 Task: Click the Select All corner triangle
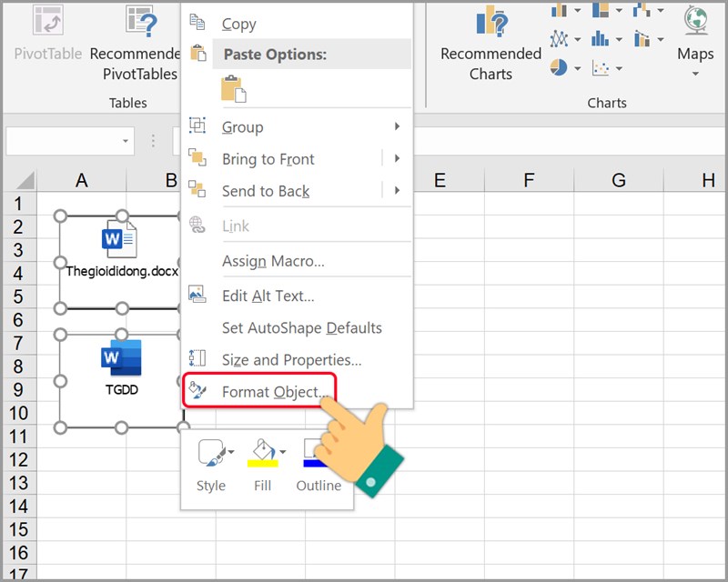pyautogui.click(x=25, y=181)
